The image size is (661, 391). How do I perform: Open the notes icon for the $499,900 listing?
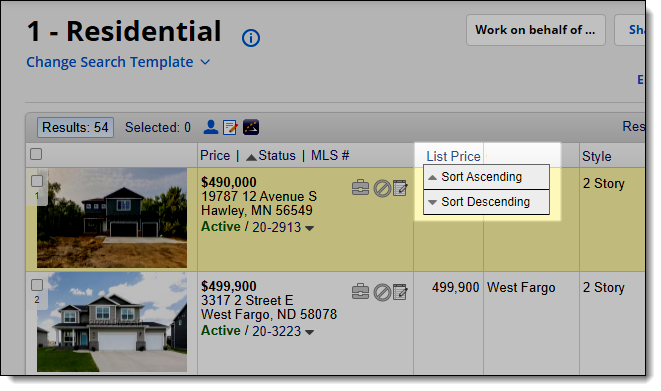pos(400,292)
